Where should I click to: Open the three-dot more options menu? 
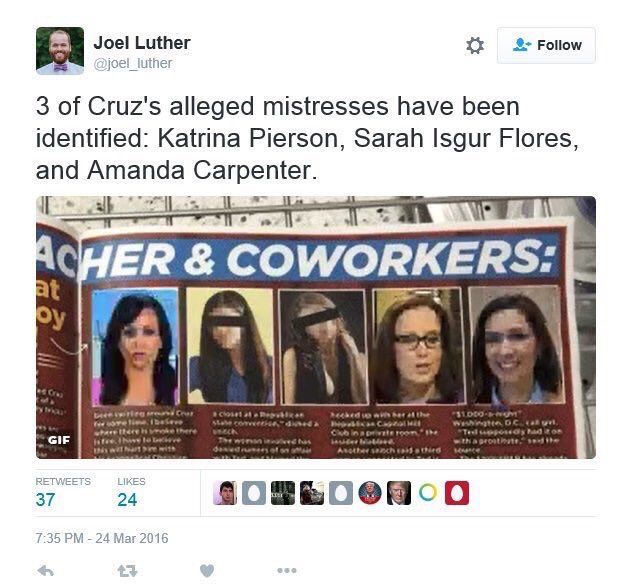pos(287,570)
